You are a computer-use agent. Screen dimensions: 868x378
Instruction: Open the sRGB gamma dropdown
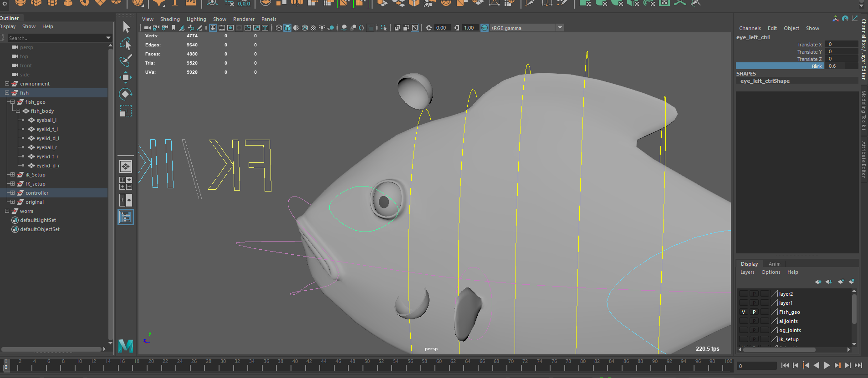coord(527,28)
